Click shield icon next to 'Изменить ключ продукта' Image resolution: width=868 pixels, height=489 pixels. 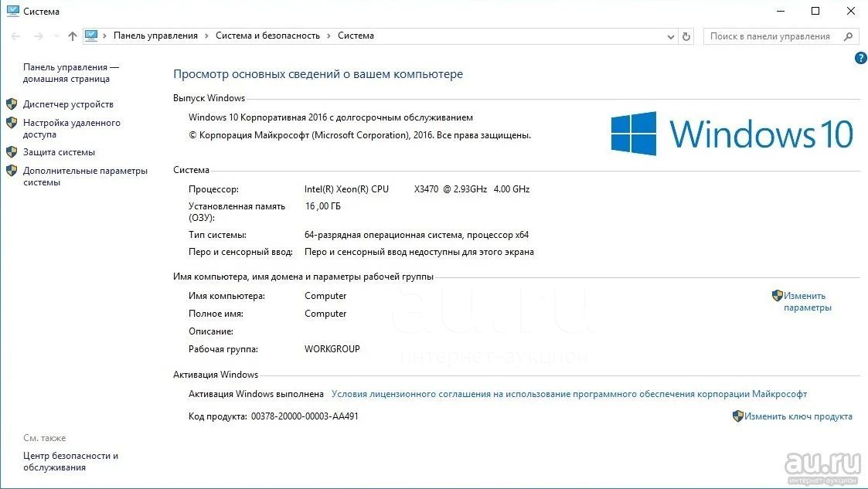(738, 416)
